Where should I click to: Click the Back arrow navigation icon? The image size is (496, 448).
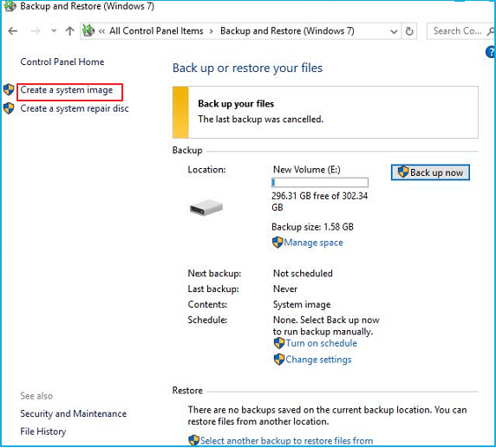(x=13, y=31)
